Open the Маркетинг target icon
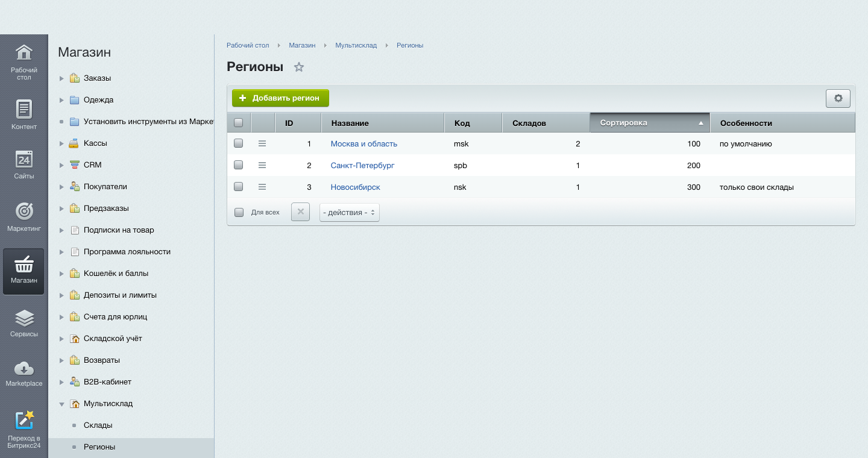The image size is (868, 458). (x=24, y=211)
